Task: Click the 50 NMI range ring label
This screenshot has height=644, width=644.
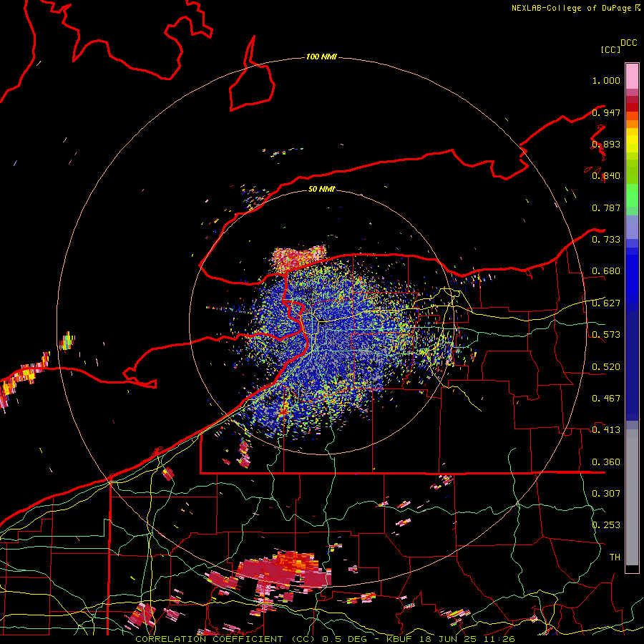Action: (x=321, y=189)
